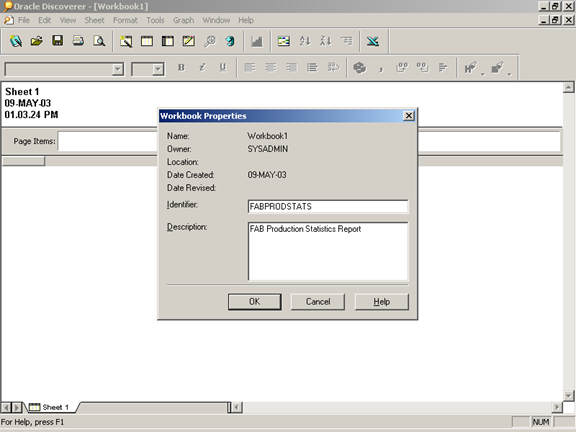The height and width of the screenshot is (432, 576).
Task: Click OK in Workbook Properties
Action: coord(255,302)
